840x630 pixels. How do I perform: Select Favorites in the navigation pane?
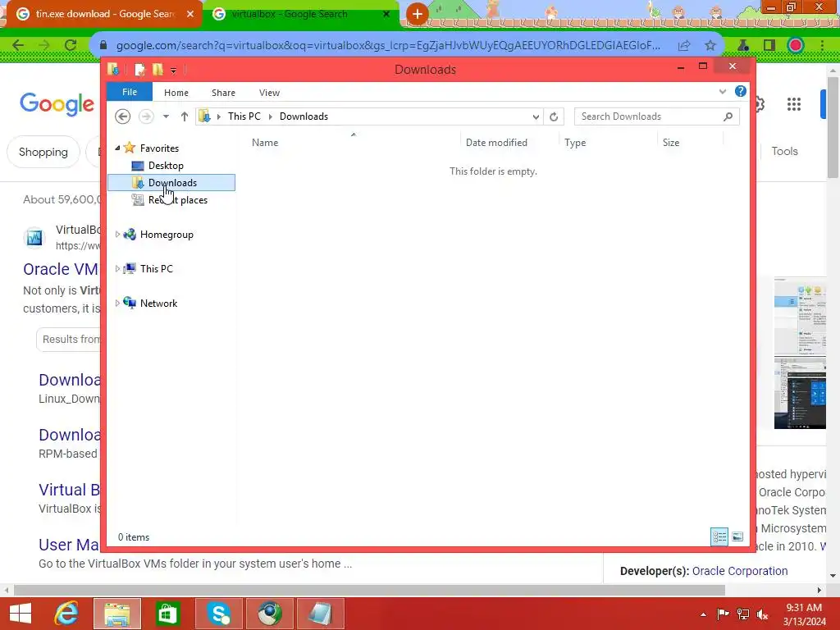click(x=159, y=148)
